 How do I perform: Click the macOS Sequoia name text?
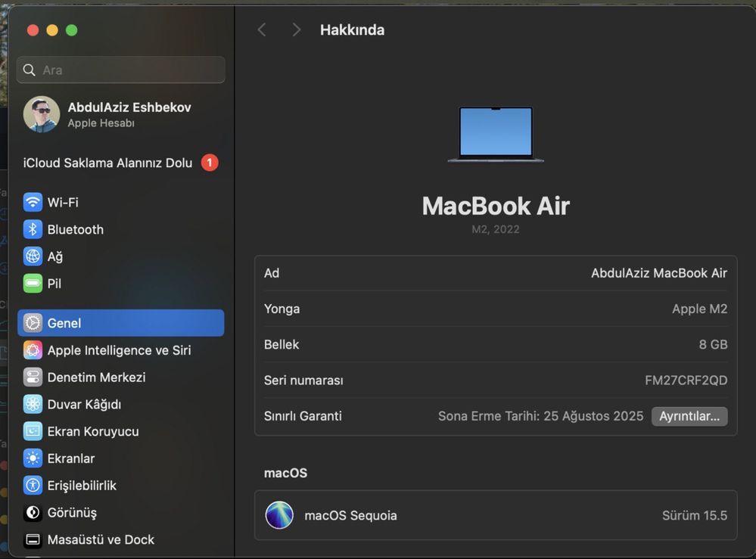(350, 516)
